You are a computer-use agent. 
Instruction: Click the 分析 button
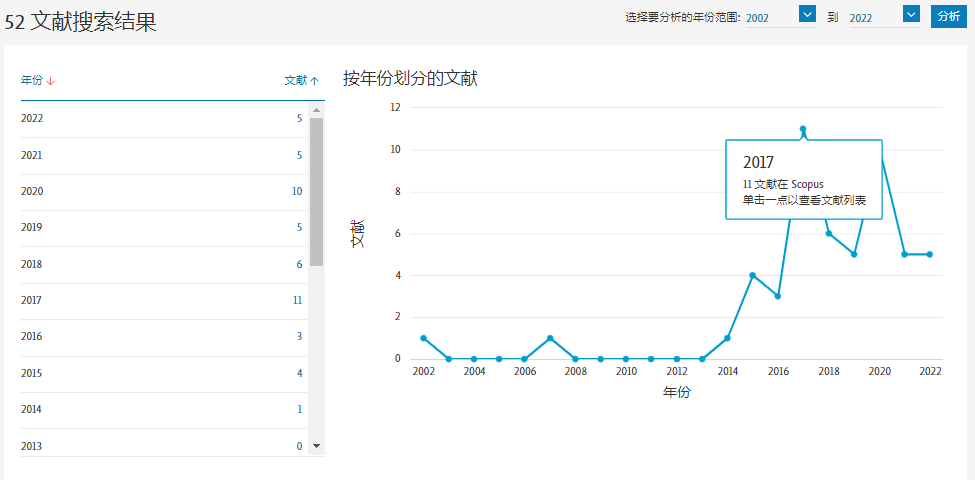pos(948,16)
